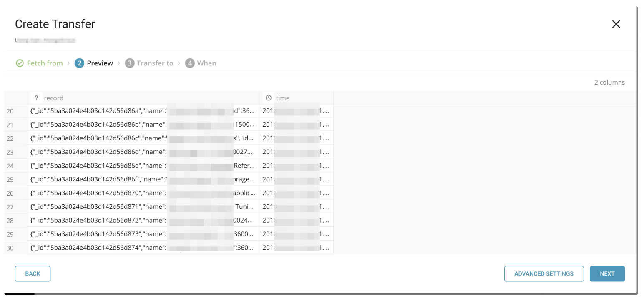Jump to the When step label
The image size is (644, 301).
click(x=206, y=63)
